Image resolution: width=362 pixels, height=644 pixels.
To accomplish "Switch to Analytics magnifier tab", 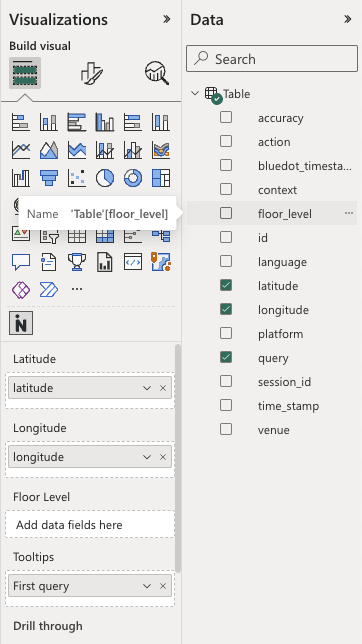I will 157,73.
